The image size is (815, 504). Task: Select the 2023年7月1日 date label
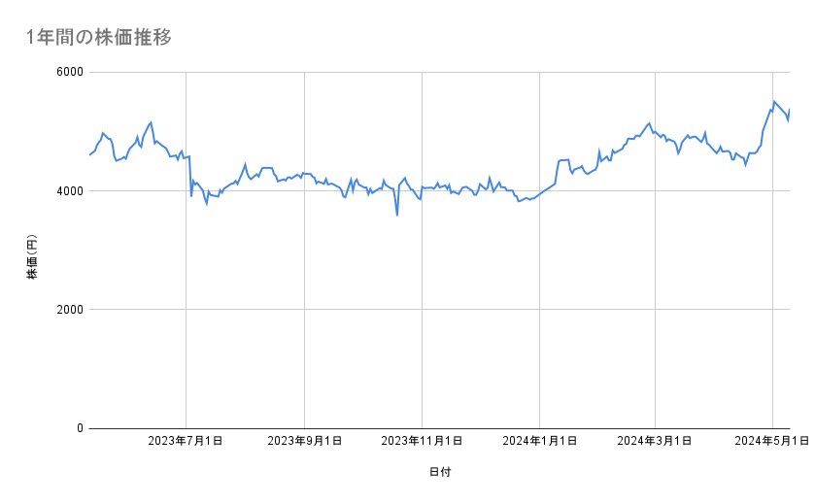pos(186,442)
